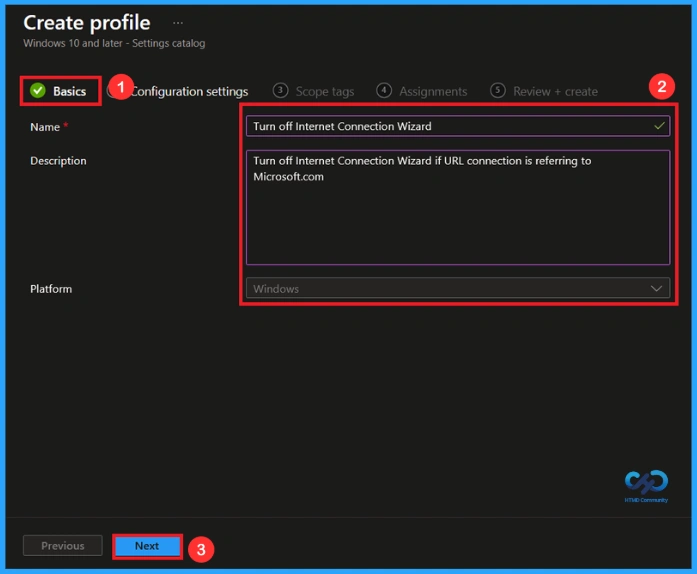Image resolution: width=697 pixels, height=574 pixels.
Task: Click the green check icon on Basics
Action: [38, 91]
